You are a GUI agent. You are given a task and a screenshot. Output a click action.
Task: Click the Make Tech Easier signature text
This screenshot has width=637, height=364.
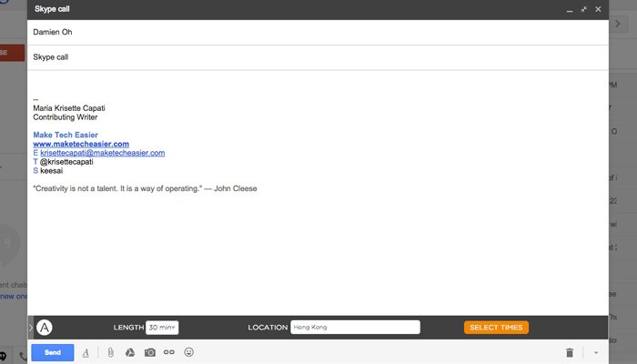coord(66,135)
